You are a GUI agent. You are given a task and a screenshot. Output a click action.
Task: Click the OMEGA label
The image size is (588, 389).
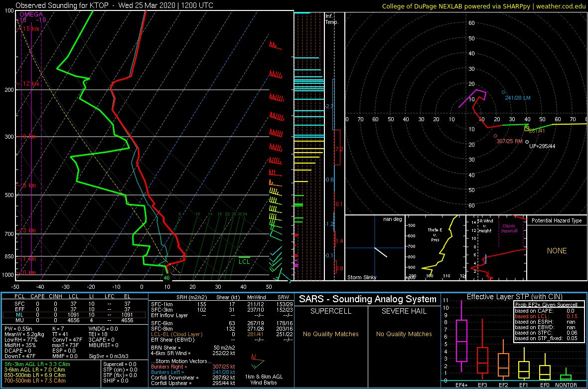click(x=31, y=14)
